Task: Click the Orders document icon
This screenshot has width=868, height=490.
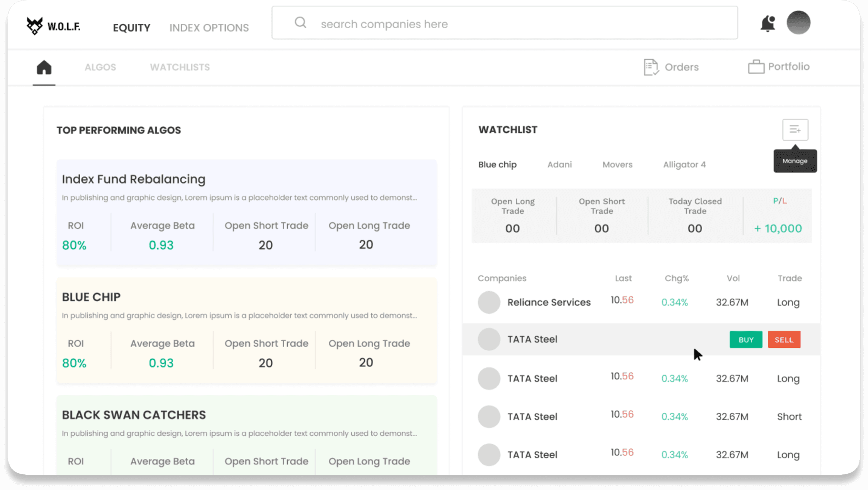Action: click(651, 67)
